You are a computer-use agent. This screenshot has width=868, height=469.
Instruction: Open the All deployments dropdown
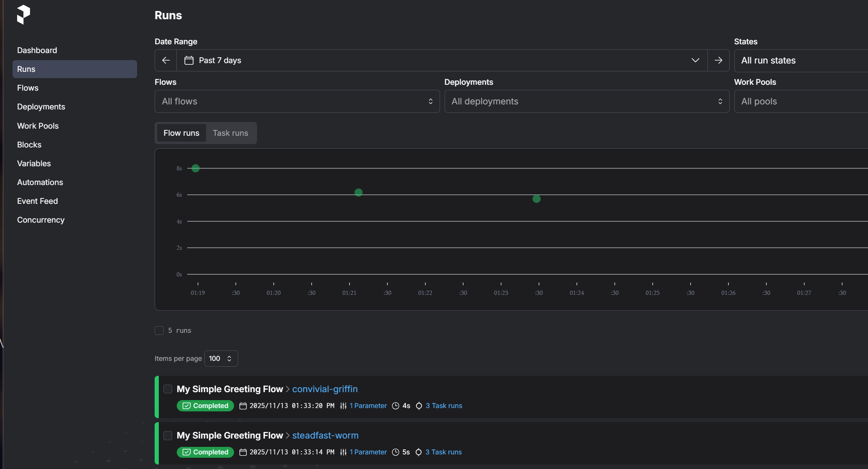click(586, 101)
